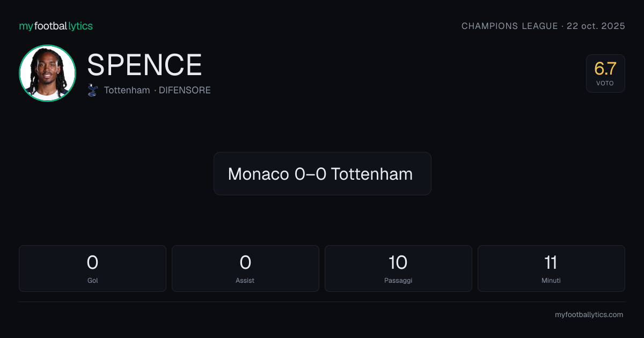Click the 6.7 rating number

tap(605, 69)
